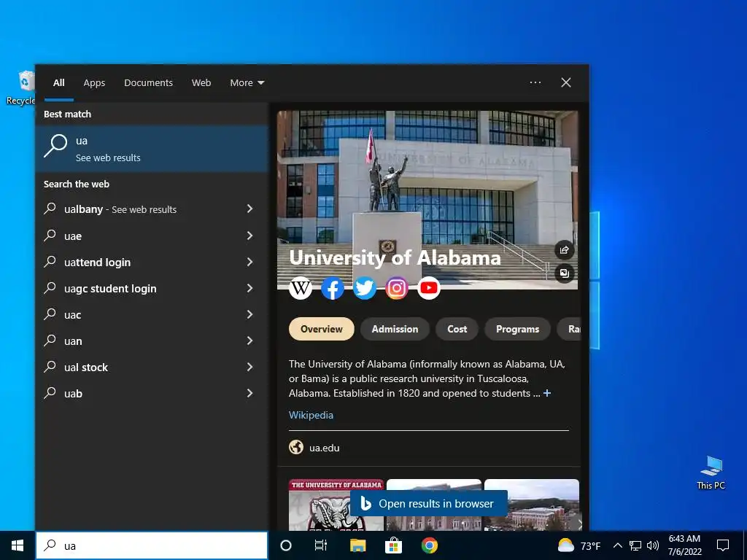The image size is (747, 560).
Task: Select the This PC desktop icon
Action: click(x=711, y=472)
